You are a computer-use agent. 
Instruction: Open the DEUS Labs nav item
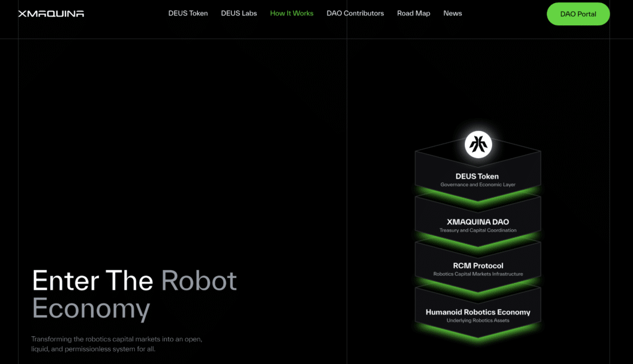coord(239,14)
